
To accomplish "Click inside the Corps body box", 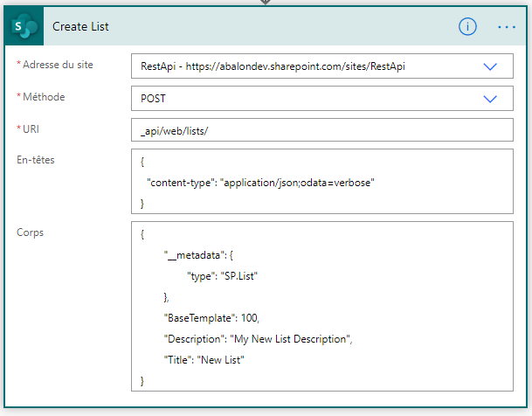I will point(322,306).
